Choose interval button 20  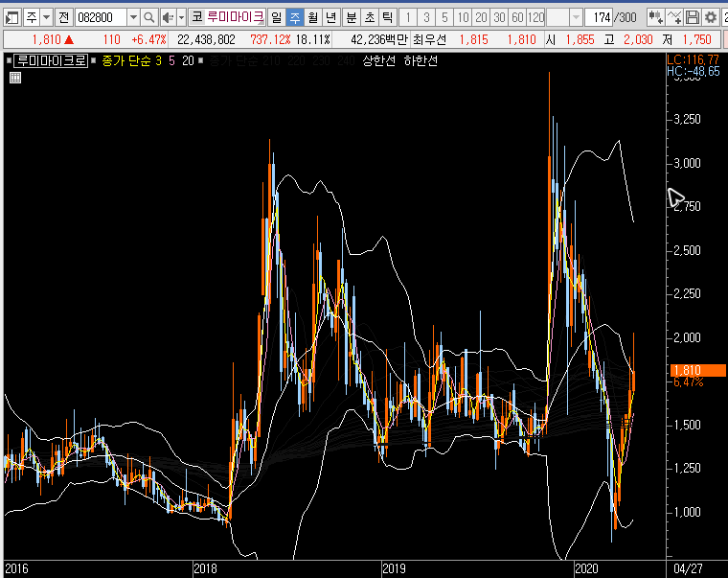tap(481, 18)
